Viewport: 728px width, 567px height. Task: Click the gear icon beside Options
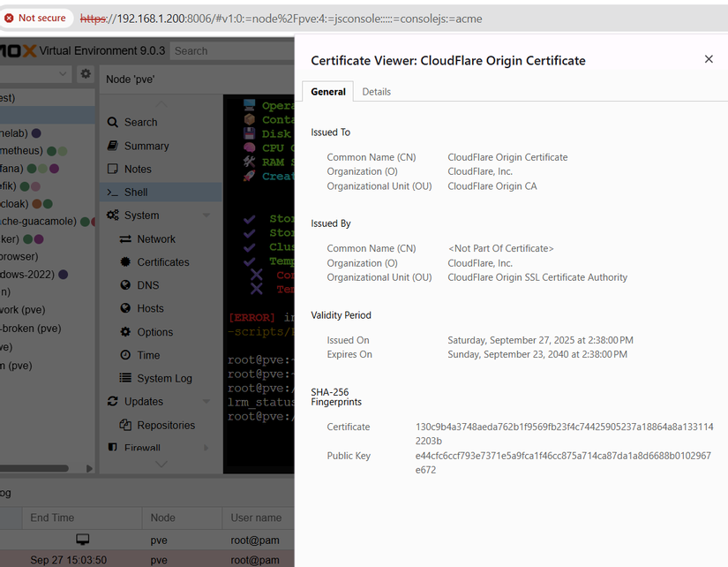(125, 332)
